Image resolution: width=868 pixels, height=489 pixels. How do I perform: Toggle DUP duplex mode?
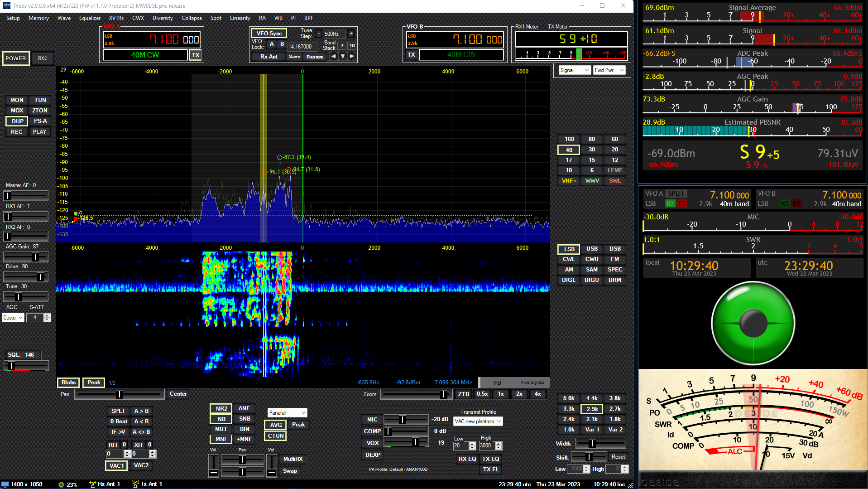coord(16,121)
